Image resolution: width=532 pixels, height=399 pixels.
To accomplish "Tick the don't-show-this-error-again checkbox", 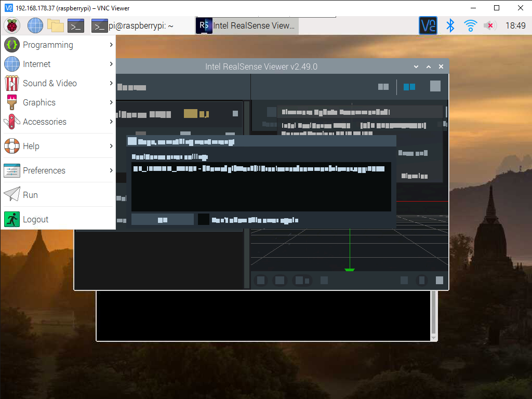I will pyautogui.click(x=204, y=220).
